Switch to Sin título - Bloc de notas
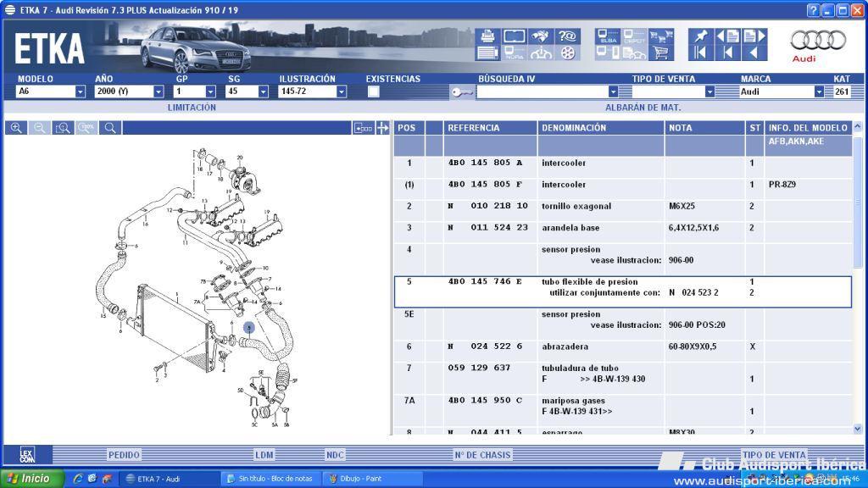Viewport: 868px width, 488px height. click(x=270, y=479)
